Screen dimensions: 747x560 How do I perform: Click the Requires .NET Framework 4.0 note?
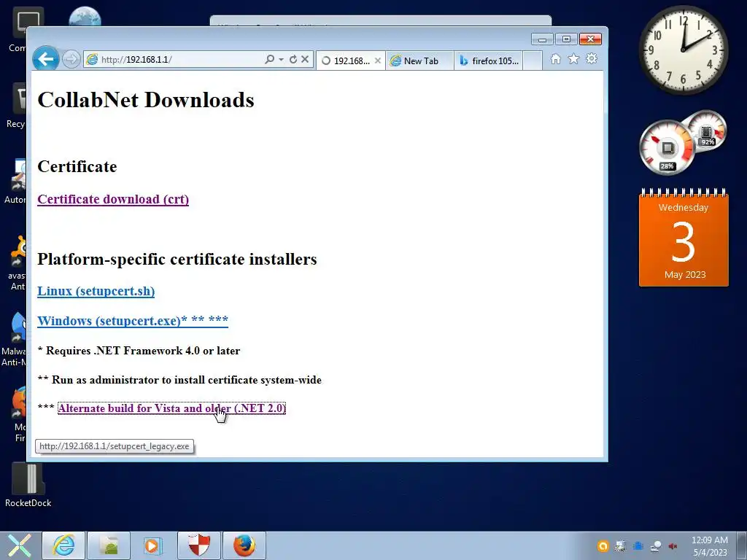pos(139,351)
